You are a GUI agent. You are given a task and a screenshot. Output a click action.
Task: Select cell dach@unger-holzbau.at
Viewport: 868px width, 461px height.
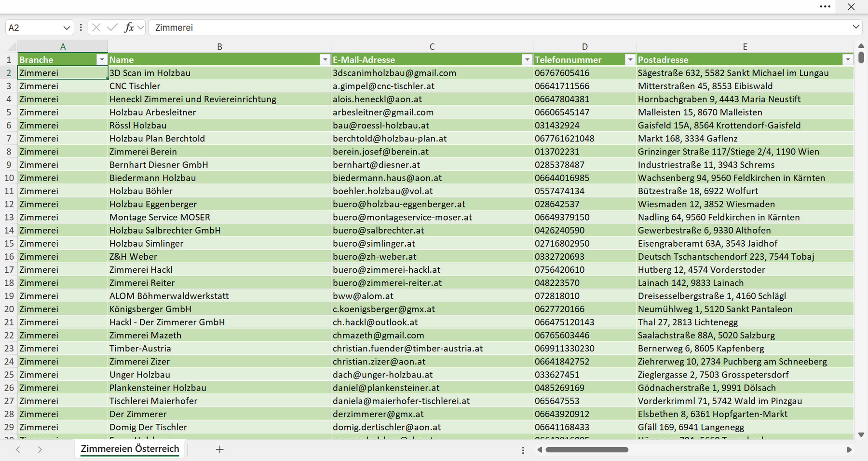(432, 375)
